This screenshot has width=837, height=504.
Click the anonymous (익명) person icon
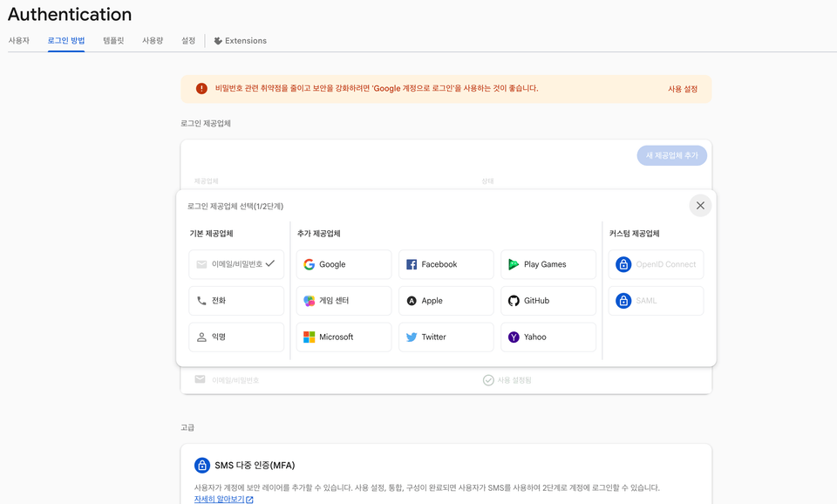point(201,337)
